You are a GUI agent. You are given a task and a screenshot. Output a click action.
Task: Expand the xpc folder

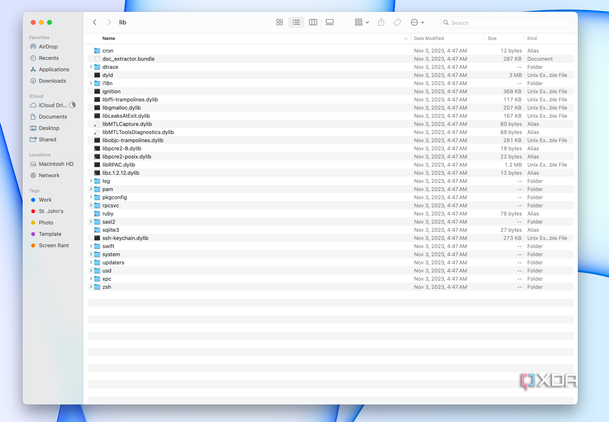pos(91,279)
